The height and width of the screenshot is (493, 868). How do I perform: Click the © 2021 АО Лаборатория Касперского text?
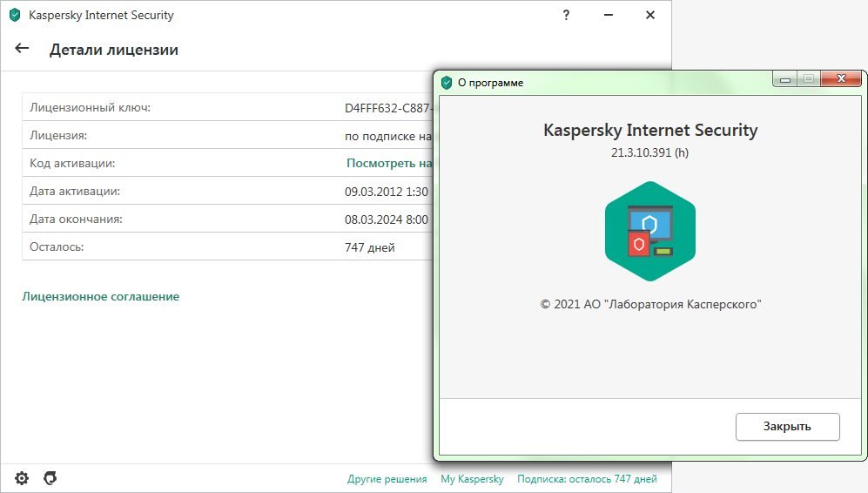[650, 304]
